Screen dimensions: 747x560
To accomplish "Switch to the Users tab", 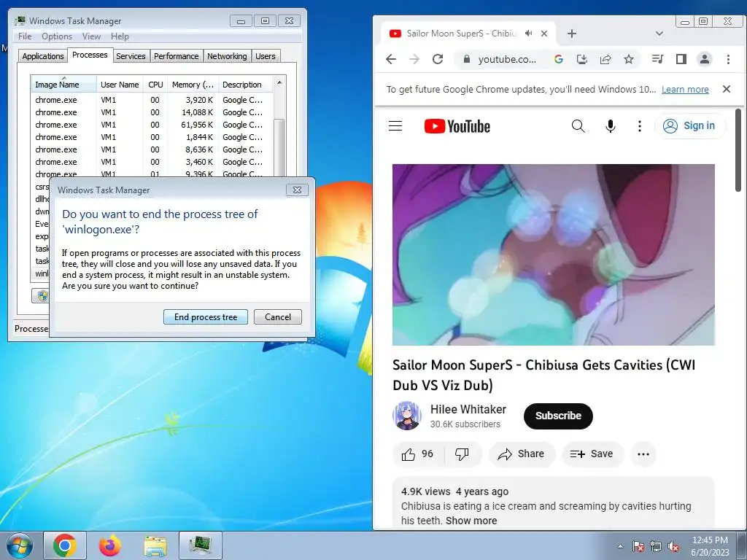I will click(x=266, y=55).
